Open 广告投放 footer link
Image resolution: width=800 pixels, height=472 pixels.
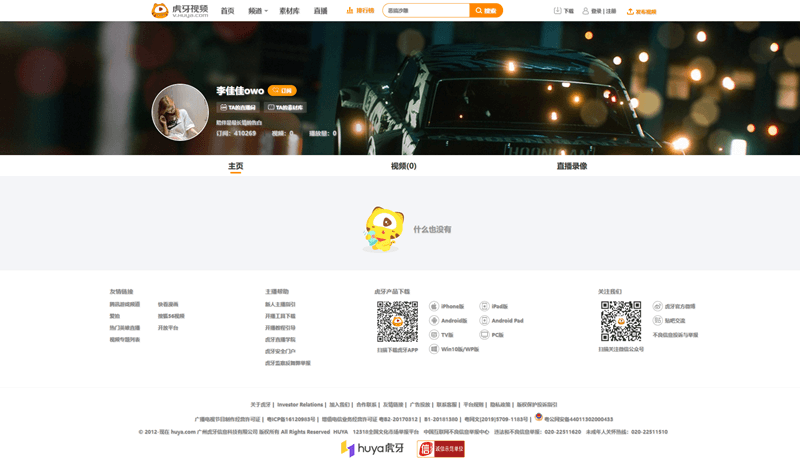click(420, 405)
